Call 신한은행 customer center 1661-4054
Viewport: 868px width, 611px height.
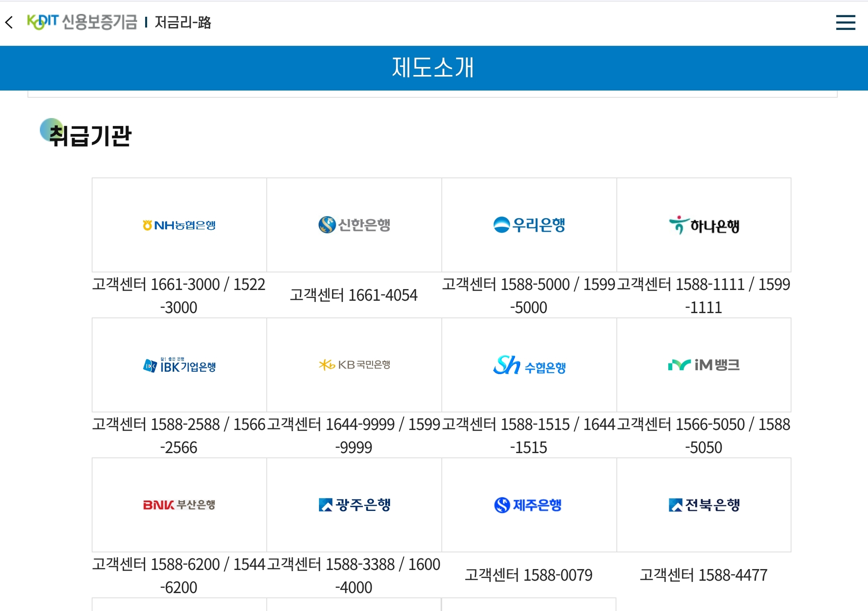(x=354, y=295)
